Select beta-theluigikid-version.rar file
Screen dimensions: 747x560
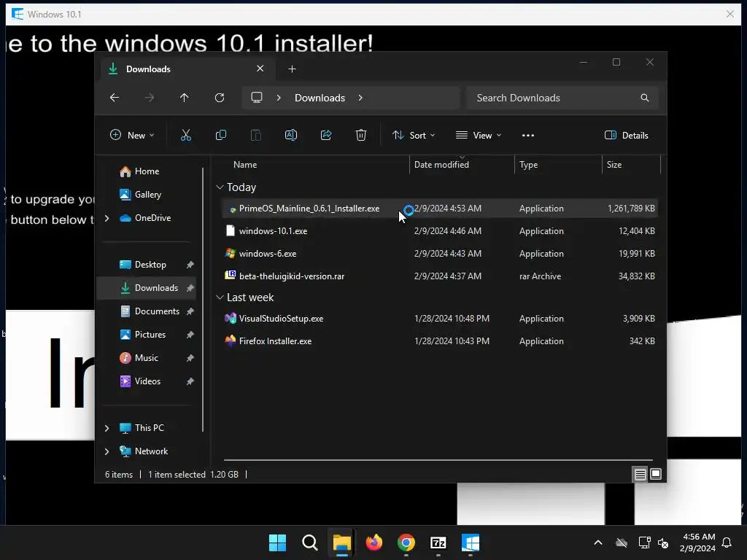click(440, 276)
